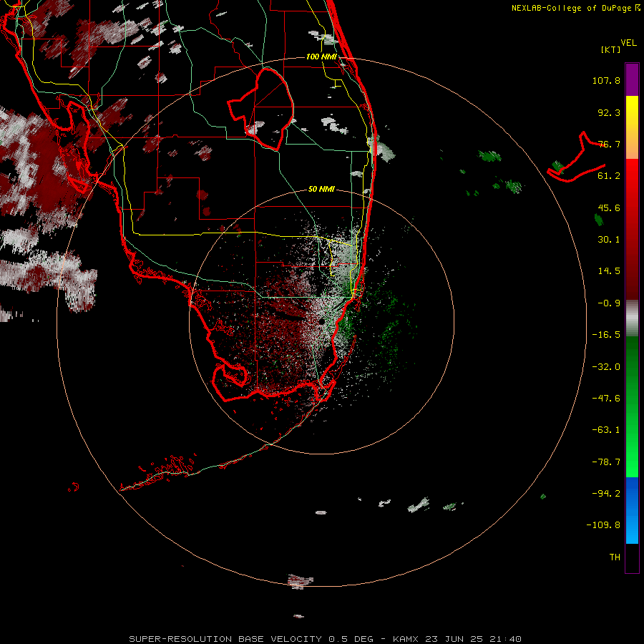Screen dimensions: 644x644
Task: Click the 100 NMI range ring label
Action: [x=321, y=57]
